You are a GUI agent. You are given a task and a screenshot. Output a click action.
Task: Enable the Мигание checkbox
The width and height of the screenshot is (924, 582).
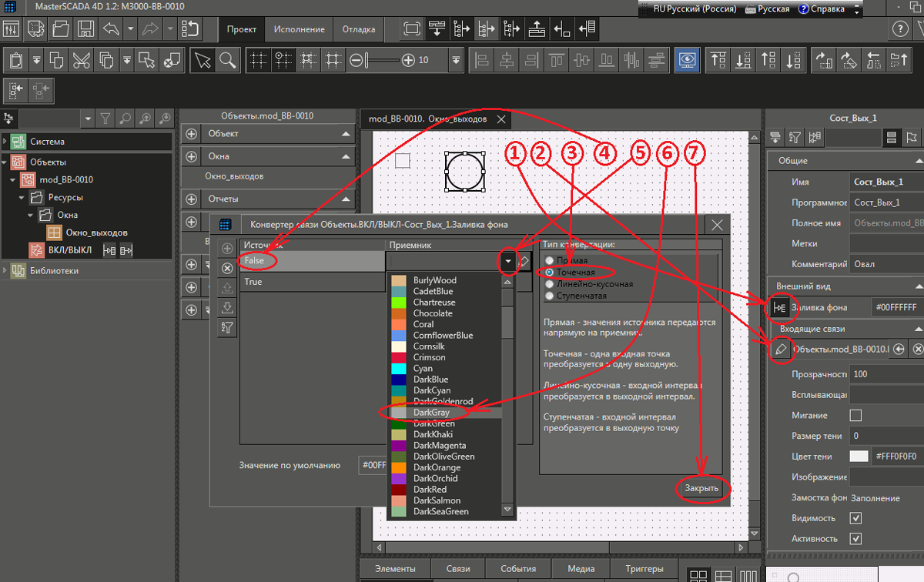pyautogui.click(x=855, y=416)
